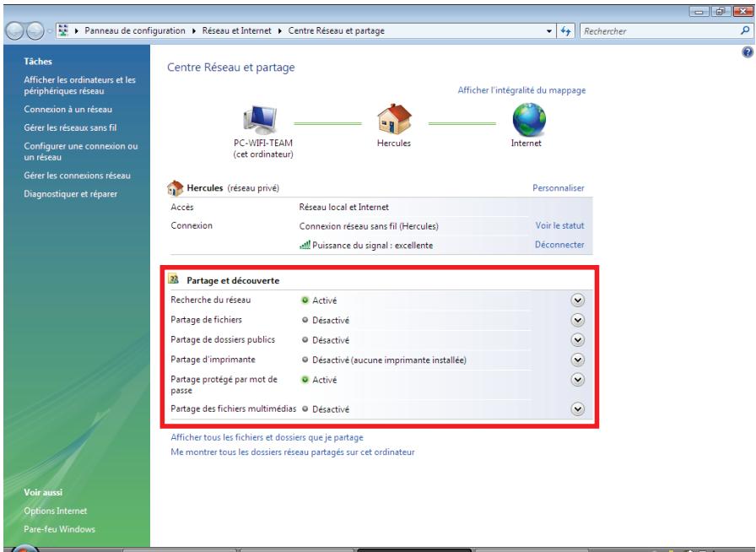This screenshot has height=552, width=756.
Task: Open Me montrer tous les dossiers réseau partagés
Action: click(x=293, y=452)
